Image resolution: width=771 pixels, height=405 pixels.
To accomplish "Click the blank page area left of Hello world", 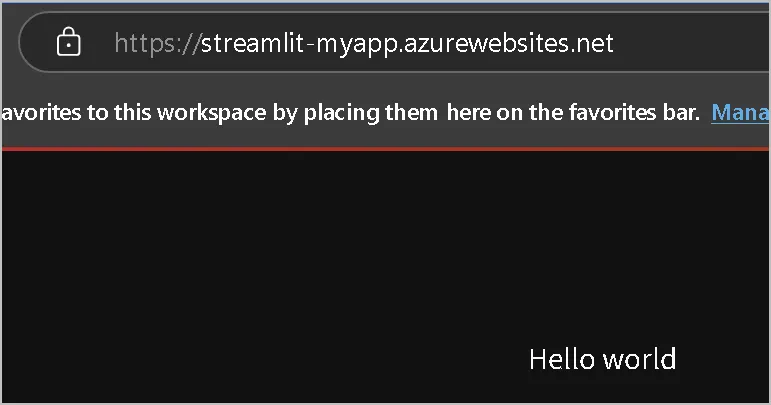I will click(x=250, y=359).
